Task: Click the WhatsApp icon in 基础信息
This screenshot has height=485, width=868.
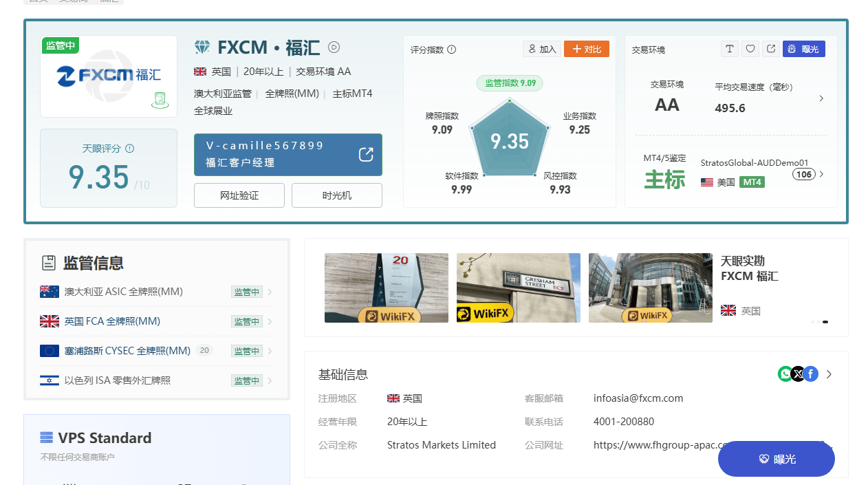Action: (785, 374)
